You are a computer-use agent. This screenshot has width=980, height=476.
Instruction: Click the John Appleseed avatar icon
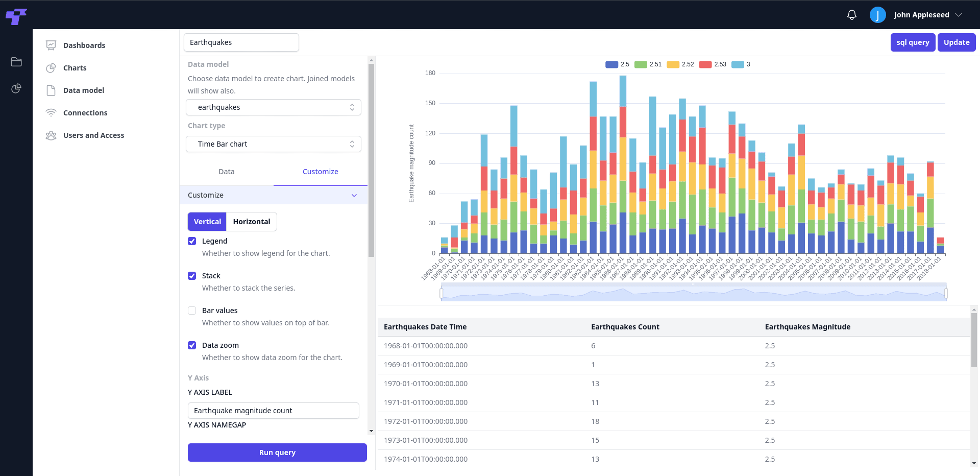pos(877,15)
